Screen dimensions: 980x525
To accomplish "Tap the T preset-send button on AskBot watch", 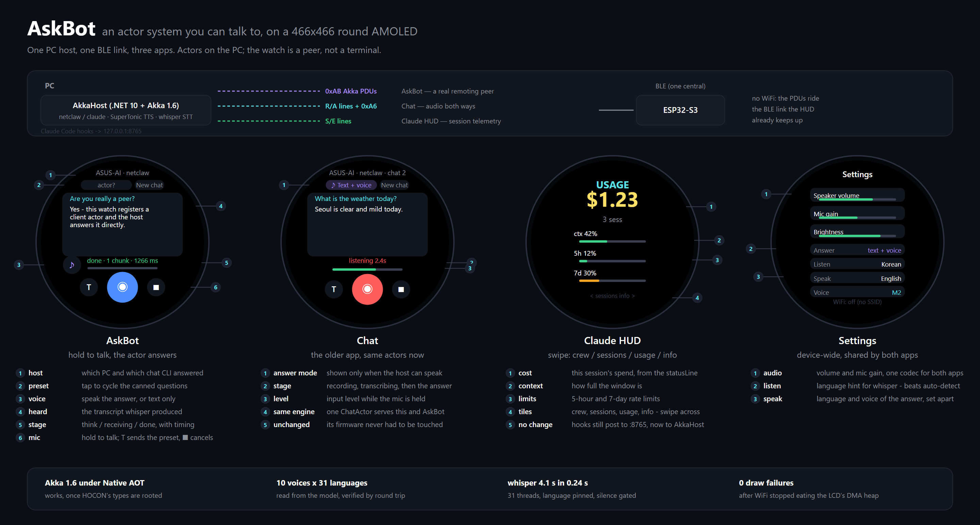I will [x=88, y=287].
